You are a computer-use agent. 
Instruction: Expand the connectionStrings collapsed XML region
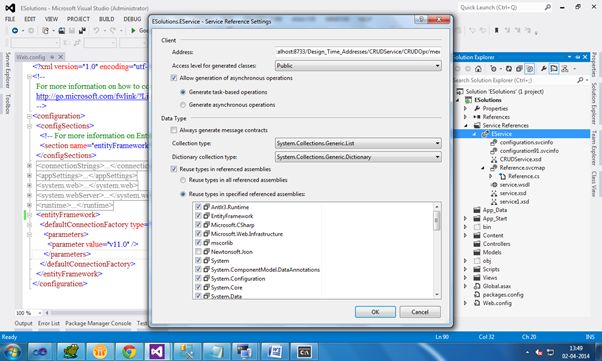pos(29,166)
